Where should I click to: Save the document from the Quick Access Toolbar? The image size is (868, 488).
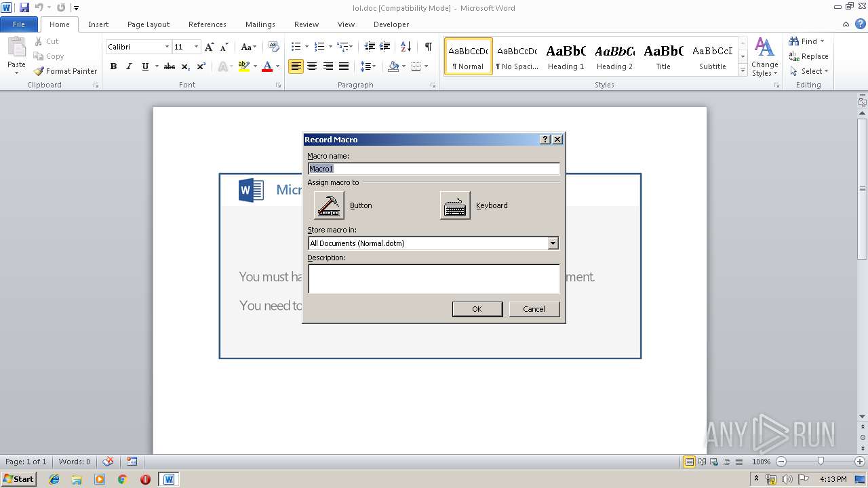point(24,7)
